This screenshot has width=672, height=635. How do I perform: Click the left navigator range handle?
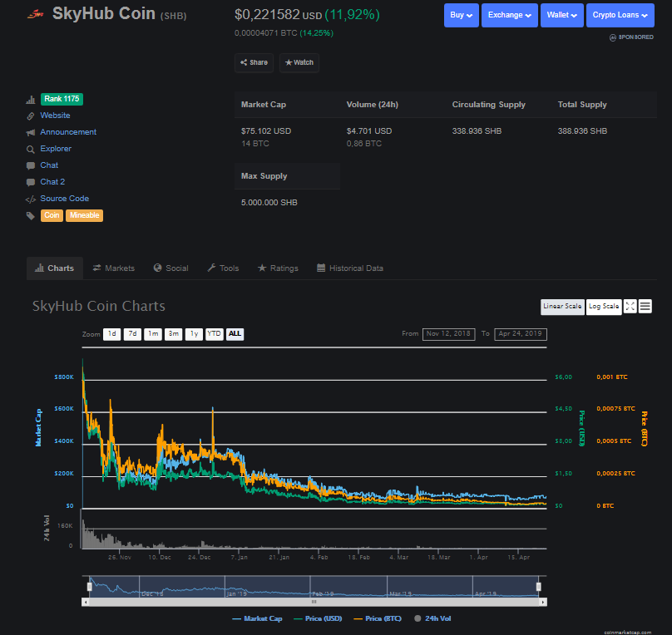[90, 587]
